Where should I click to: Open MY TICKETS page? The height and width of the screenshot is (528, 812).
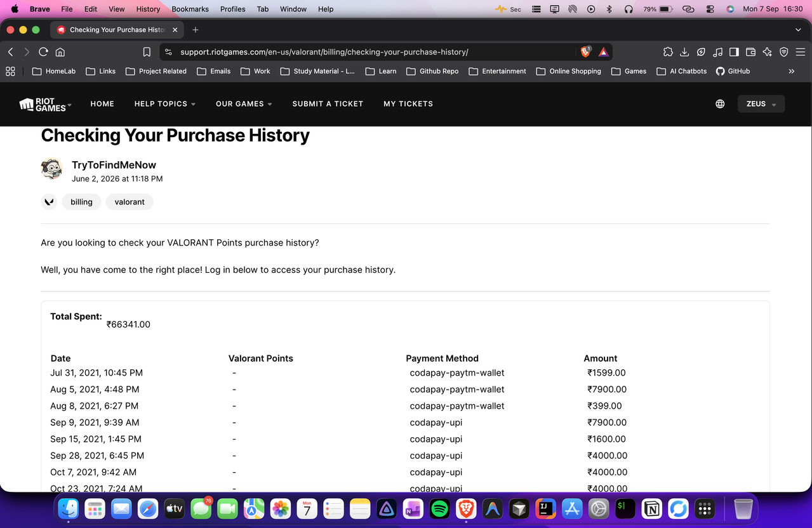point(408,103)
